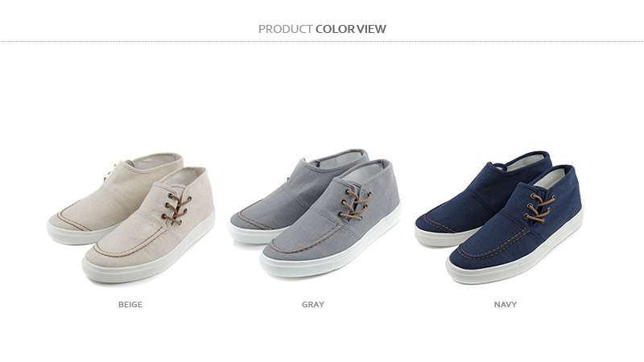Viewport: 644px width, 362px height.
Task: Click the BEIGE color label
Action: (x=130, y=305)
